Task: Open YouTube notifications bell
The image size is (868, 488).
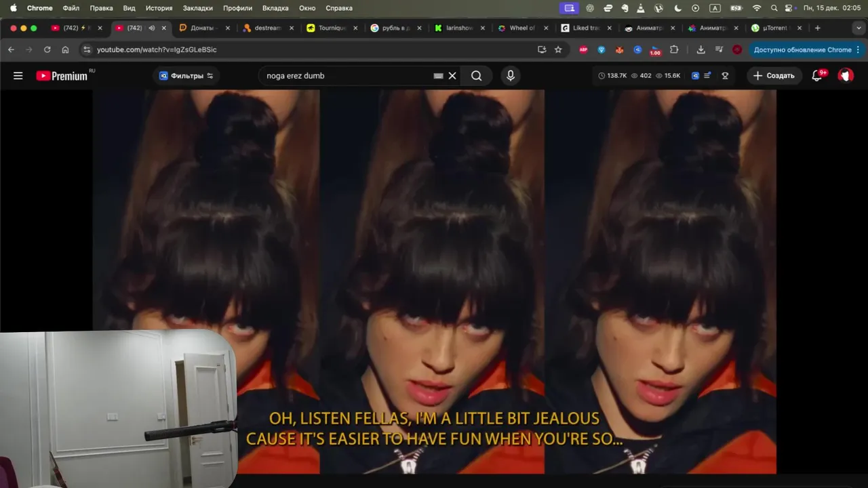Action: point(817,76)
